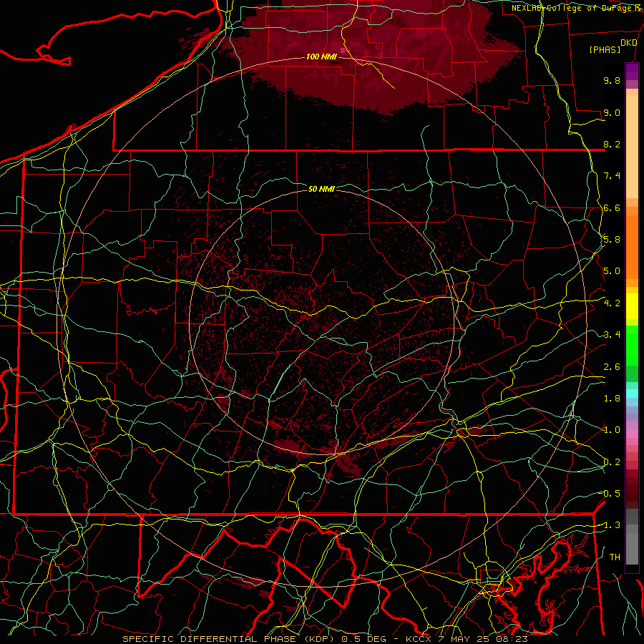Click the "50 NMI" range ring label

[x=321, y=189]
